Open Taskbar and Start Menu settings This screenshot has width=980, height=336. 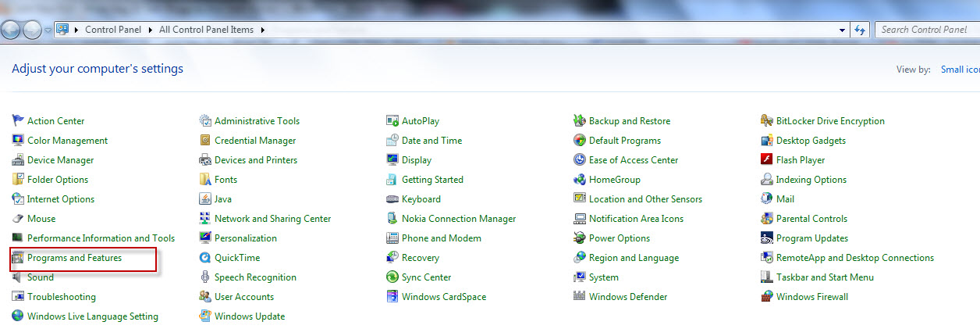click(x=825, y=277)
